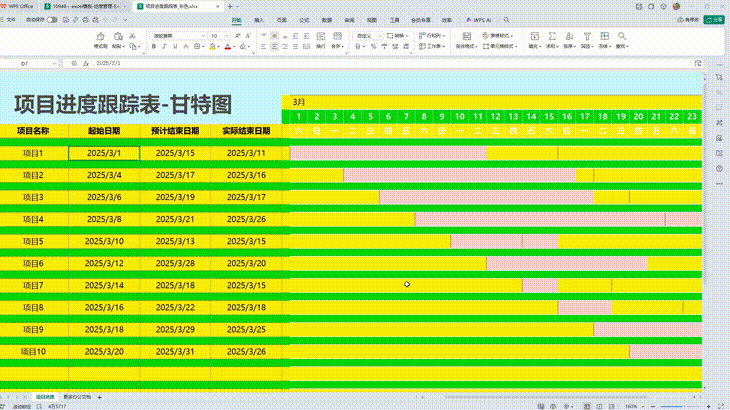Click the red font color swatch
The height and width of the screenshot is (410, 730).
228,46
